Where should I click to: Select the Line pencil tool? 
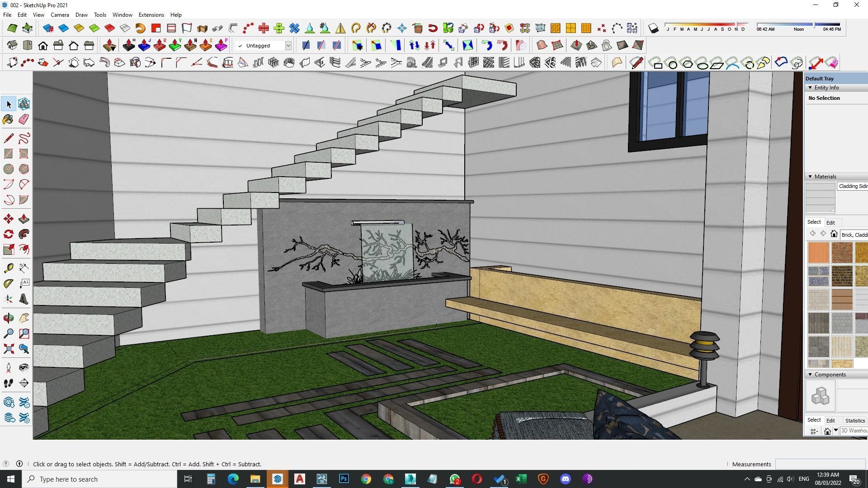pyautogui.click(x=8, y=138)
